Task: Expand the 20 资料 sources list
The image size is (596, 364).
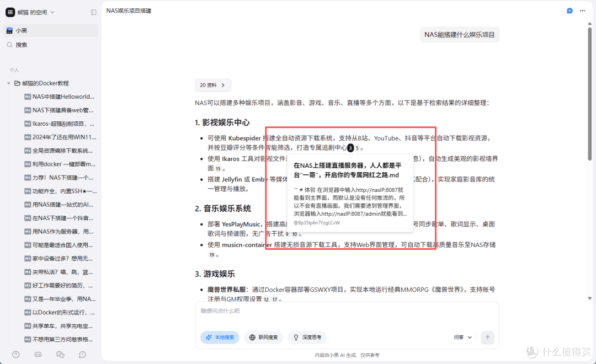Action: tap(212, 85)
